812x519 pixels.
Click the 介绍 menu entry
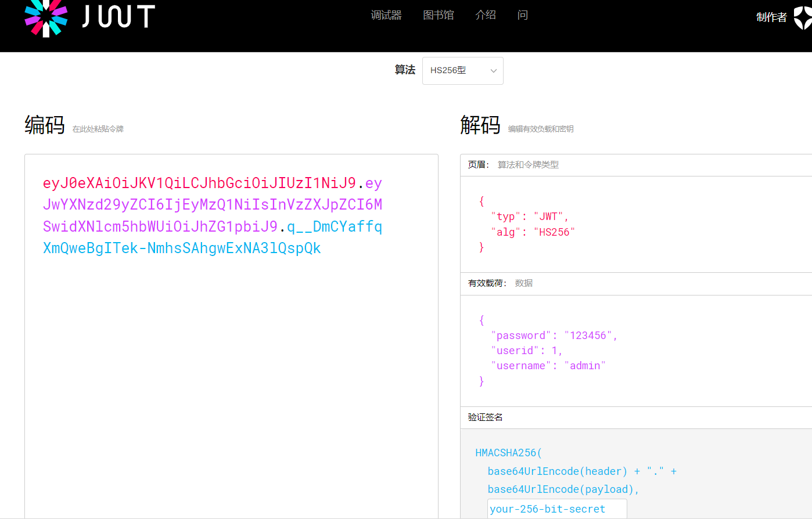(x=486, y=15)
